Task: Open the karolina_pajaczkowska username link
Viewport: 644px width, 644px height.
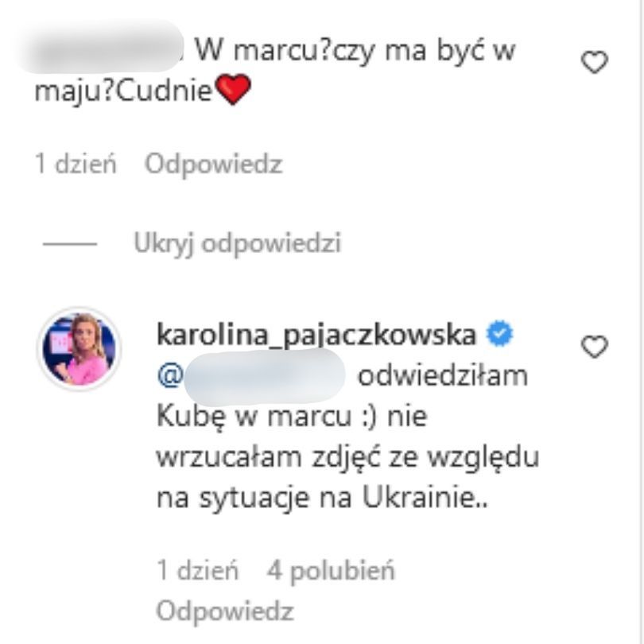Action: tap(316, 335)
